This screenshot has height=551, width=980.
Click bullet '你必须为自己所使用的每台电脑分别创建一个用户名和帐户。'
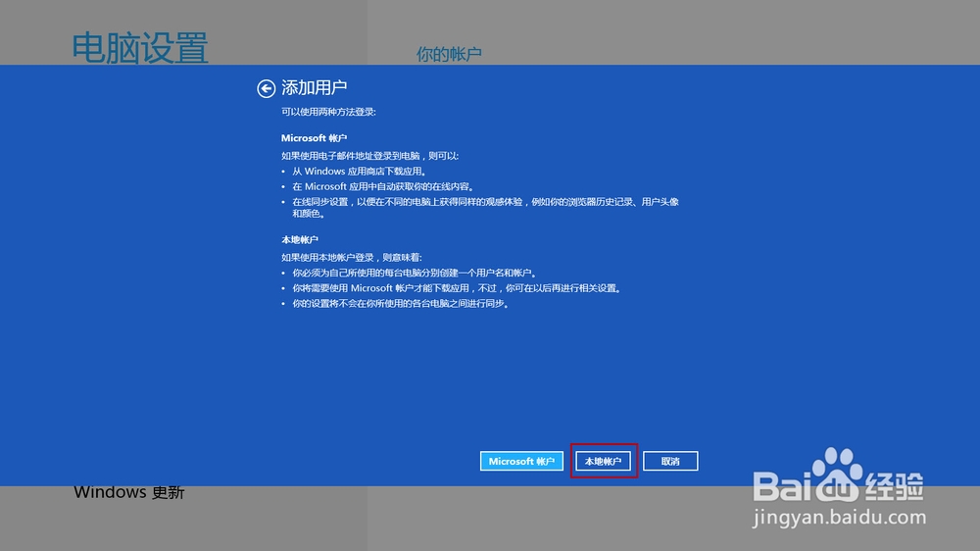coord(415,273)
